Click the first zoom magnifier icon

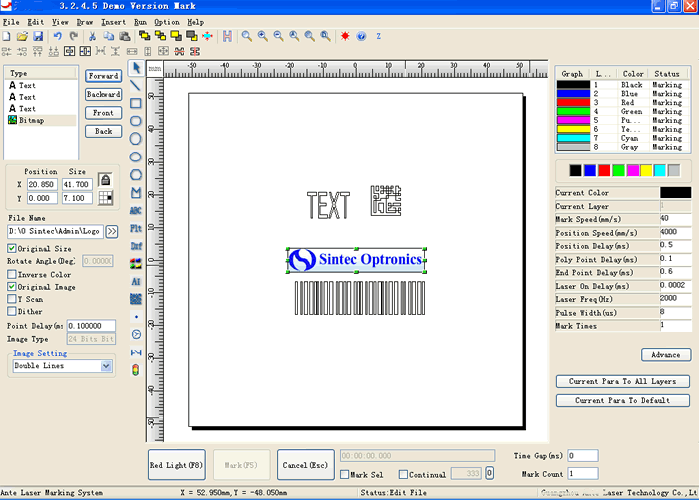247,36
